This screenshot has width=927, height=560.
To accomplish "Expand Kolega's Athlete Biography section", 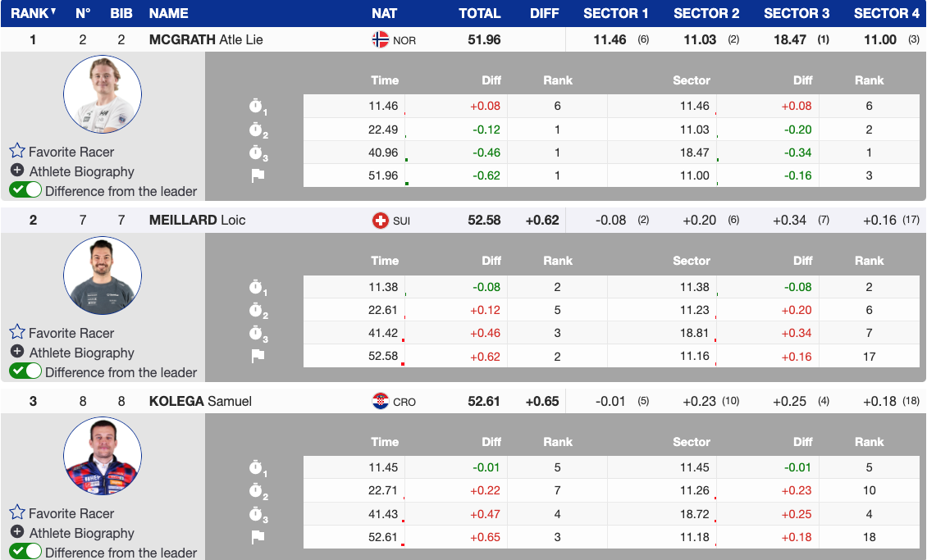I will tap(17, 532).
